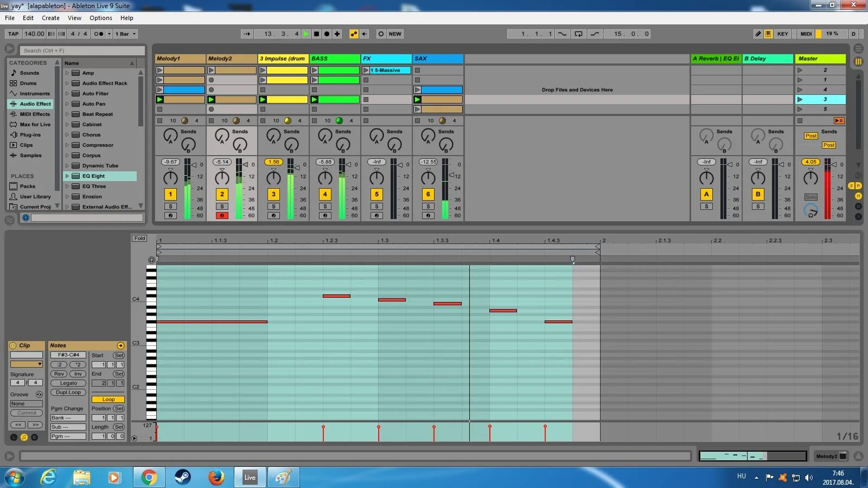Show Launch box with L button
Image resolution: width=868 pixels, height=488 pixels.
(x=14, y=437)
